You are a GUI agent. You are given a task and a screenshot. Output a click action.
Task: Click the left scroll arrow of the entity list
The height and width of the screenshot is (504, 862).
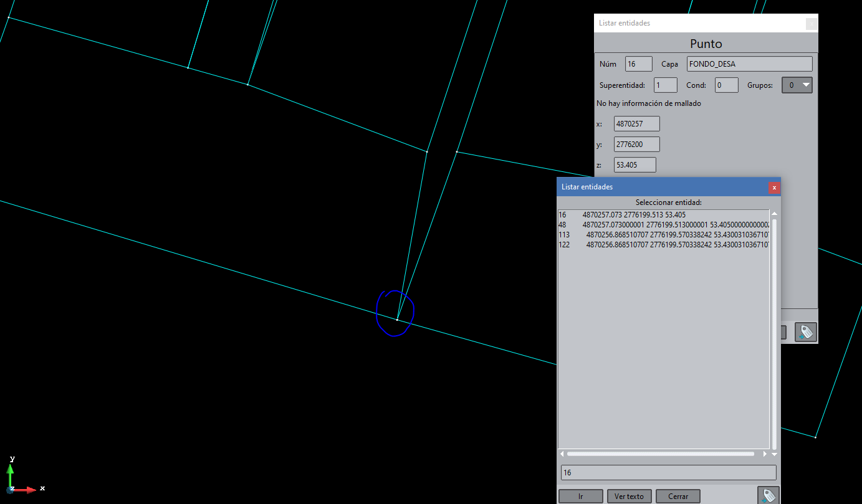coord(562,454)
